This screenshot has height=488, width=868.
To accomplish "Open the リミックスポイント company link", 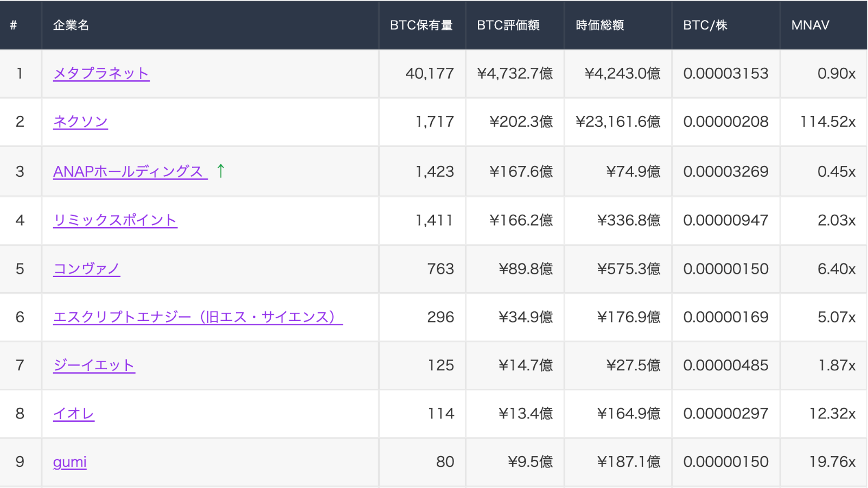I will click(114, 220).
